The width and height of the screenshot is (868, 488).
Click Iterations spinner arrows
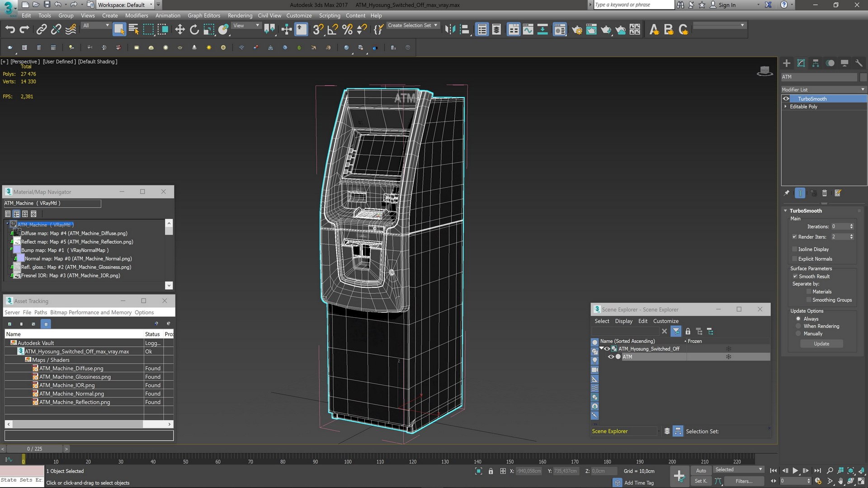[x=851, y=226]
